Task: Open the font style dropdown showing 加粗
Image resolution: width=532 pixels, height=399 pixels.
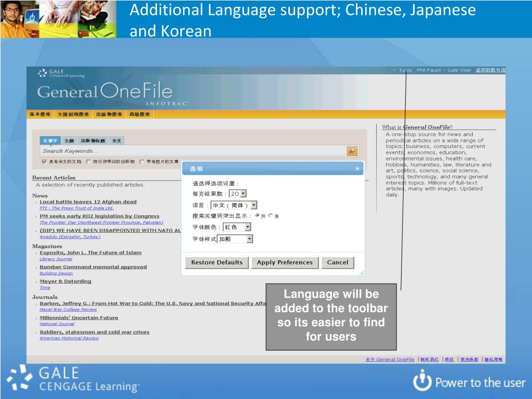Action: [x=235, y=239]
